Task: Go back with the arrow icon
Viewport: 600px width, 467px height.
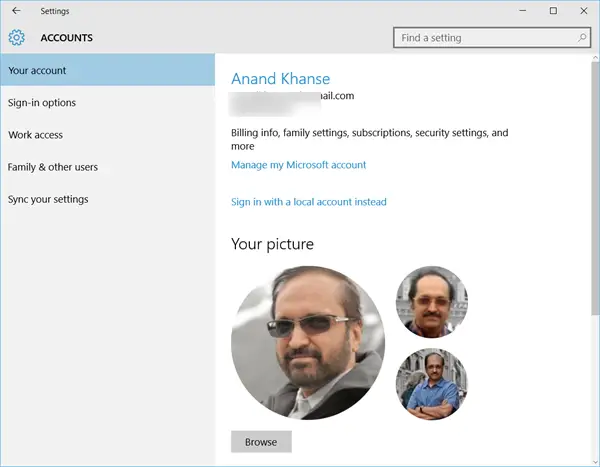Action: [x=16, y=11]
